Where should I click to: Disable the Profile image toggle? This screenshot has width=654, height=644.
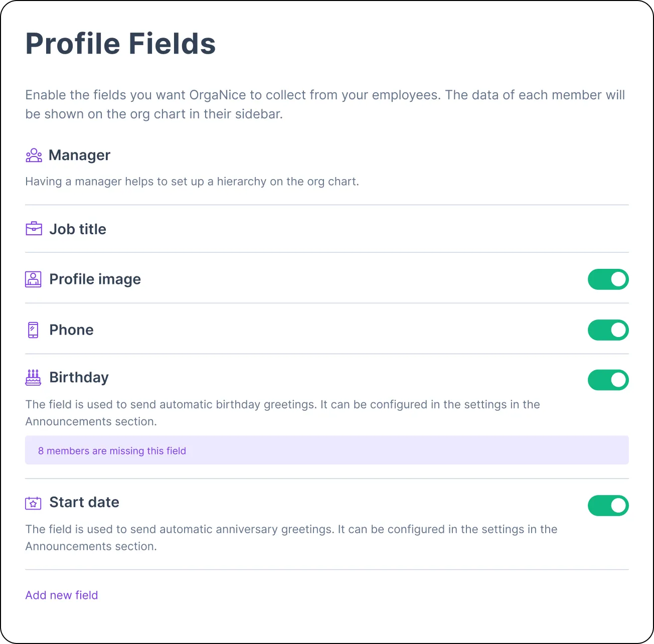click(x=608, y=279)
